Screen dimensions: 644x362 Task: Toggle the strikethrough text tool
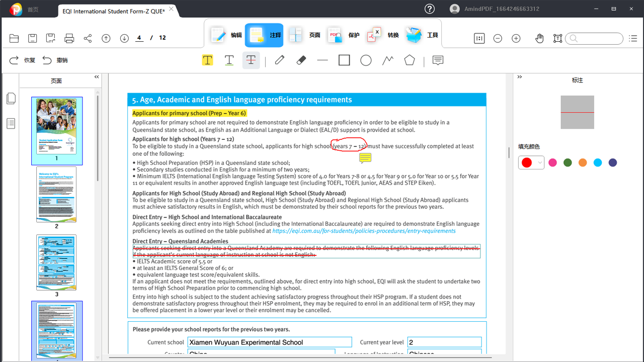[x=251, y=60]
